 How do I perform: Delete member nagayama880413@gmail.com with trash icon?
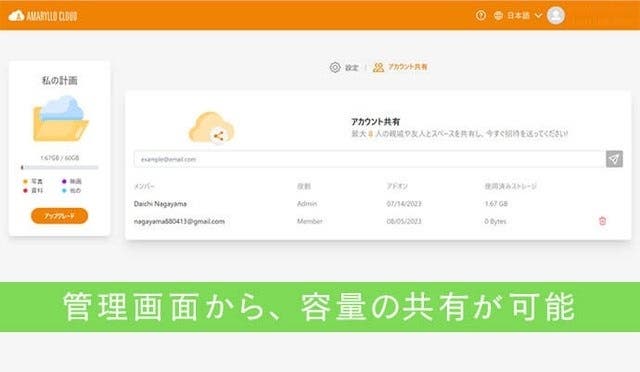pos(602,221)
